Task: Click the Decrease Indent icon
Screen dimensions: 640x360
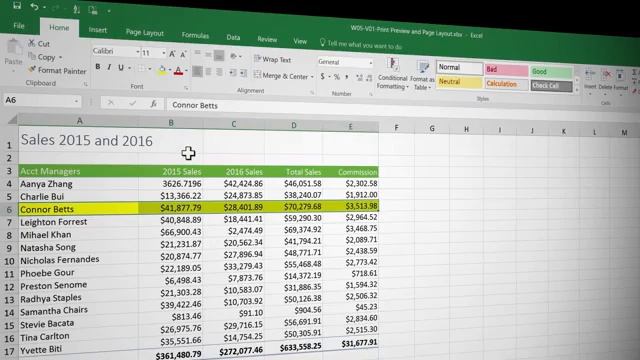Action: coord(232,73)
